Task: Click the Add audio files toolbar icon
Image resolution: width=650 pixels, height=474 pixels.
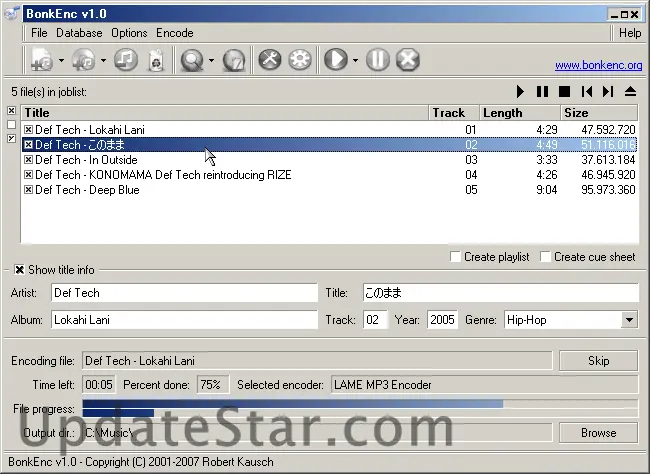Action: pos(42,60)
